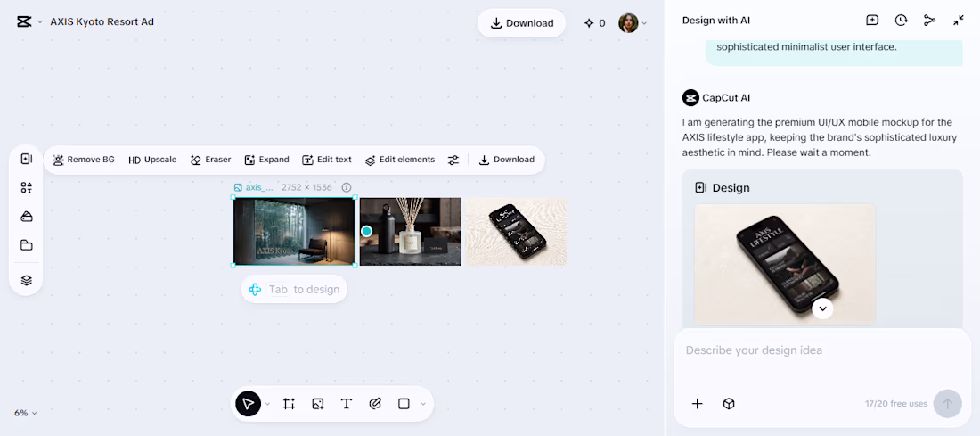Select the pen drawing tool
Screen dimensions: 980x436
click(x=375, y=404)
